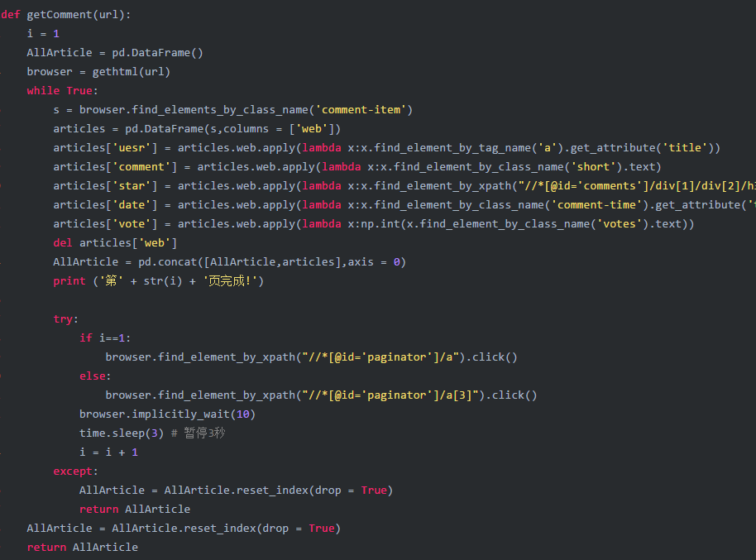Screen dimensions: 756x560
Task: Click the 'vote' column key string
Action: pos(132,224)
